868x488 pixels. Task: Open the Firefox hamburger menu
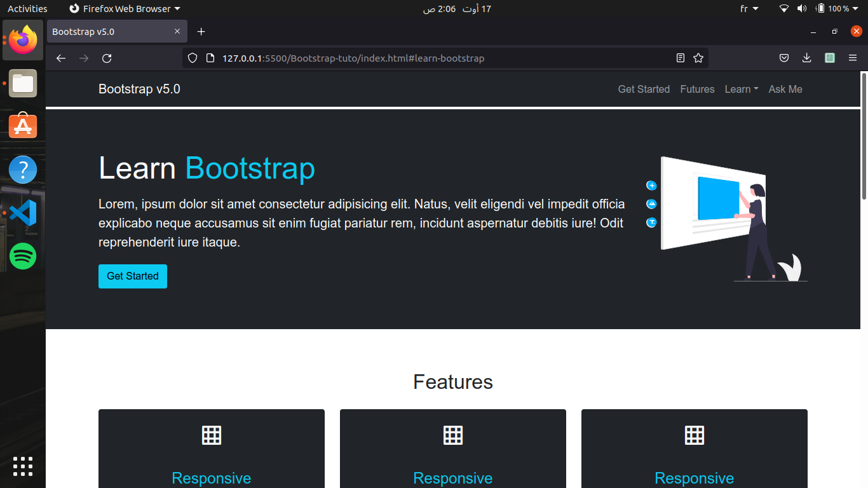(853, 58)
